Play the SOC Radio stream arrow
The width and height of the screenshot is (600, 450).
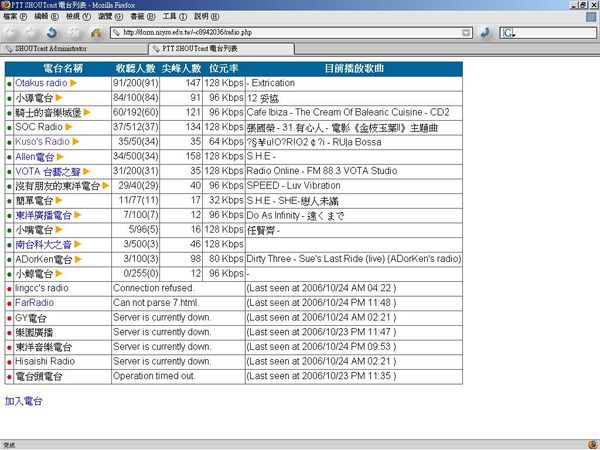click(x=68, y=127)
